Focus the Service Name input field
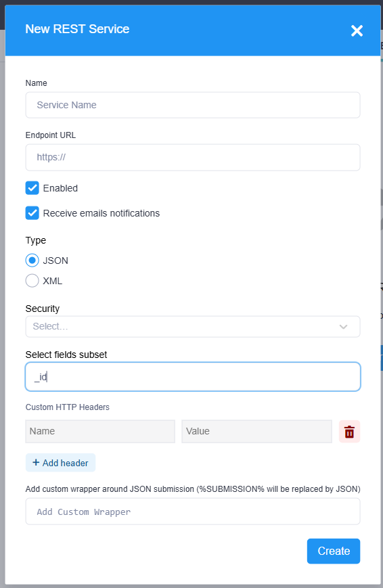Viewport: 383px width, 588px height. 193,105
